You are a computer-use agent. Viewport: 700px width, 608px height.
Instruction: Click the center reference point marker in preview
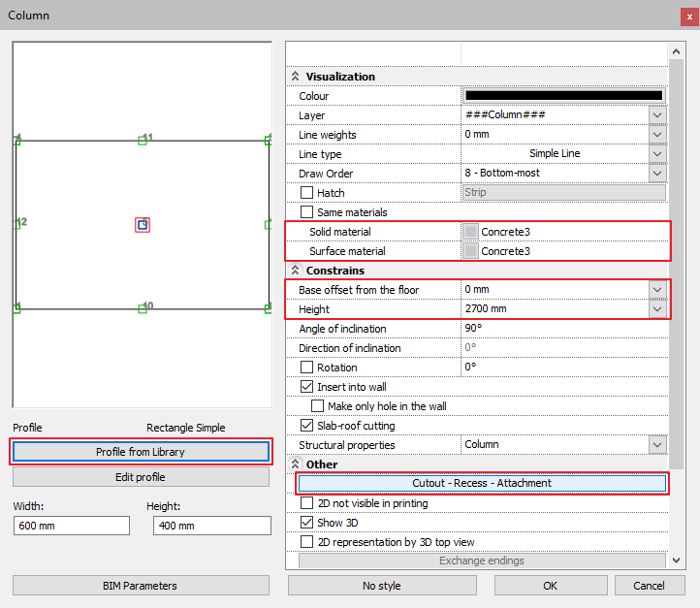click(143, 225)
